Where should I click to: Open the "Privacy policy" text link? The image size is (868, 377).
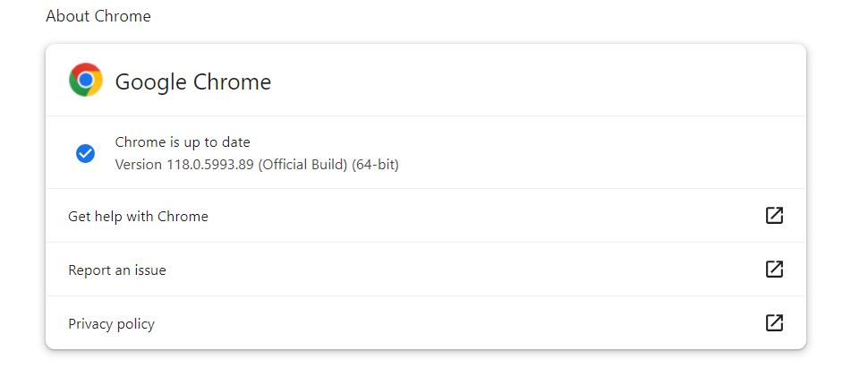click(x=111, y=323)
